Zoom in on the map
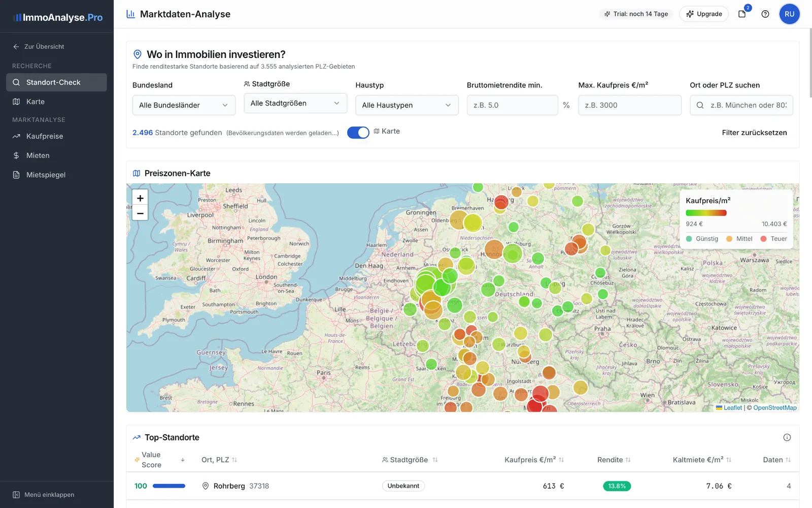 pos(140,198)
